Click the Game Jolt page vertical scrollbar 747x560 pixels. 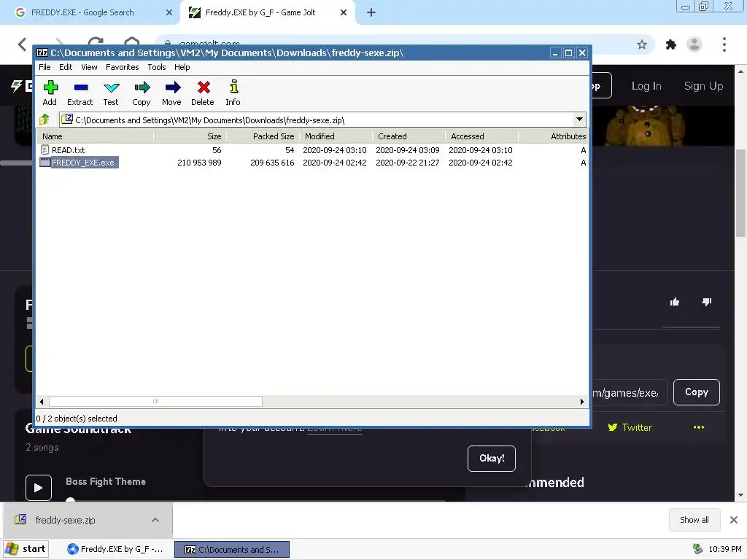pyautogui.click(x=740, y=192)
